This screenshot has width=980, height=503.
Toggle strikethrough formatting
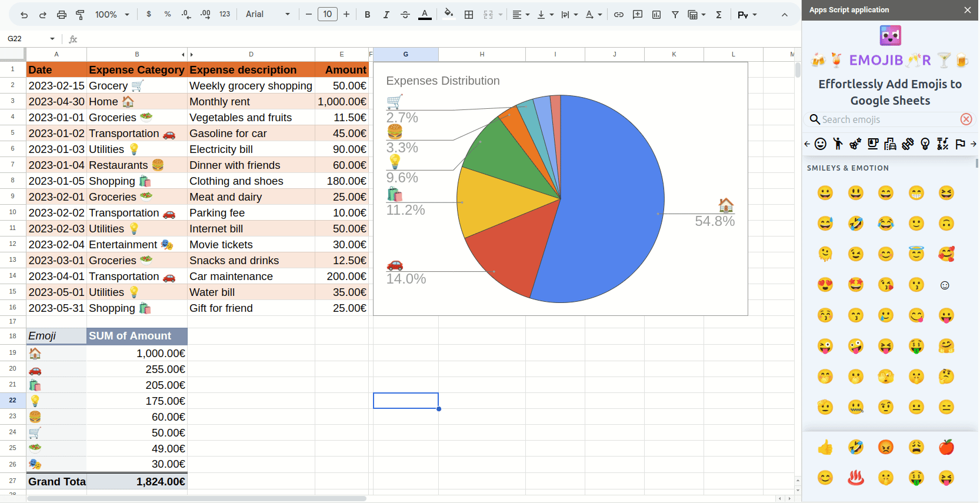pyautogui.click(x=405, y=15)
